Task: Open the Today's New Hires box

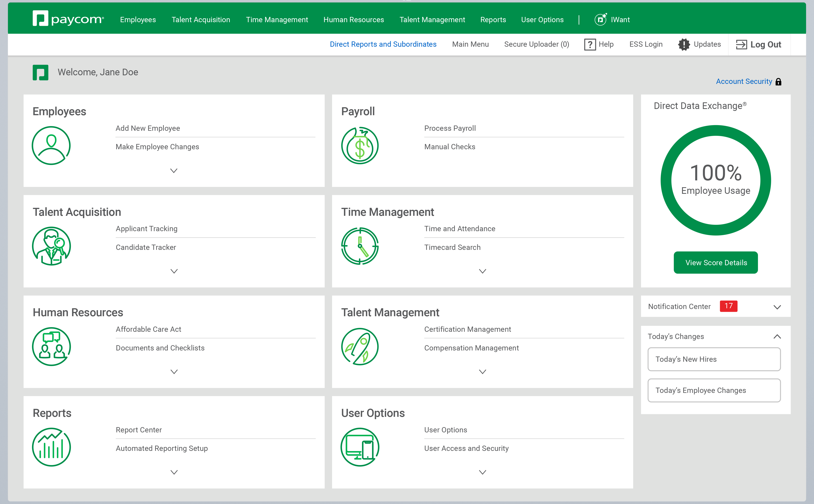Action: pyautogui.click(x=714, y=359)
